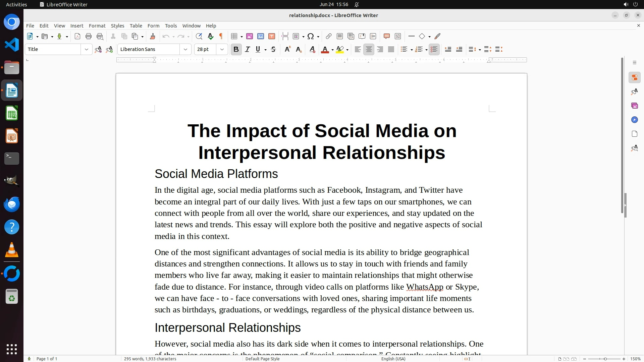Click Clone Formatting paintbrush icon
The image size is (644, 362).
153,37
